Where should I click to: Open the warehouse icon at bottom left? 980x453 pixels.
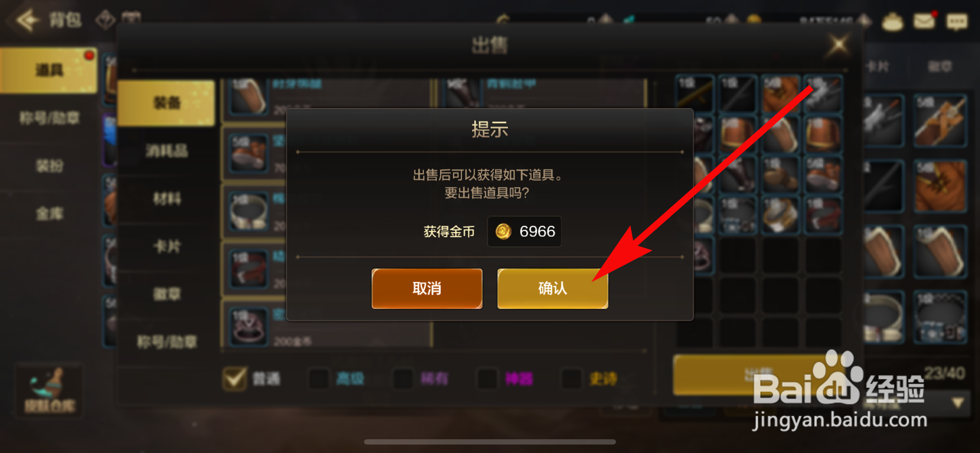tap(49, 390)
